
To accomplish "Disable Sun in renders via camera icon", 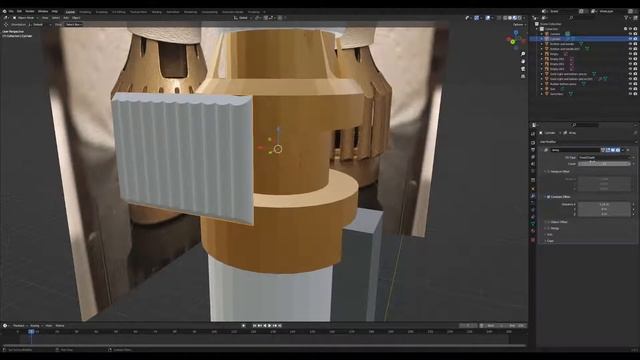I will (635, 89).
